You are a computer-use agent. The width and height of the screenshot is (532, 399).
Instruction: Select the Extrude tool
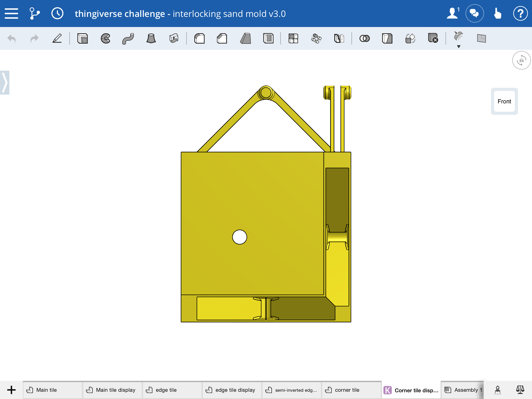click(x=83, y=38)
